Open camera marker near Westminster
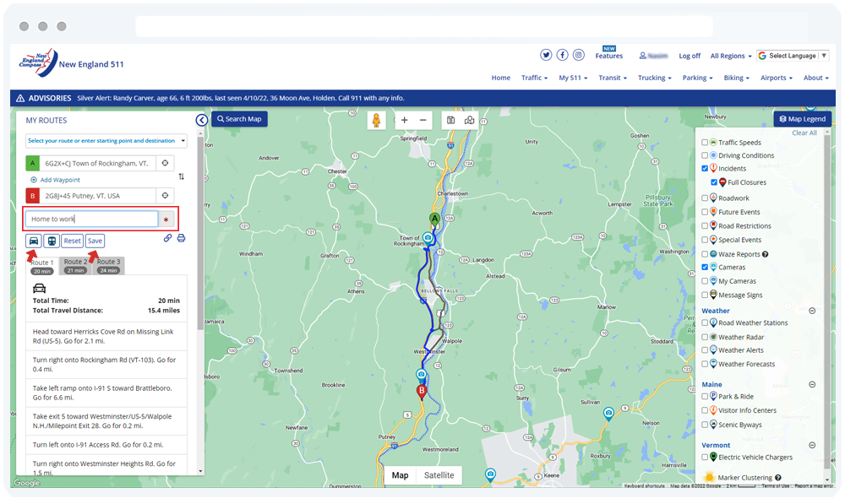The width and height of the screenshot is (845, 504). tap(421, 375)
